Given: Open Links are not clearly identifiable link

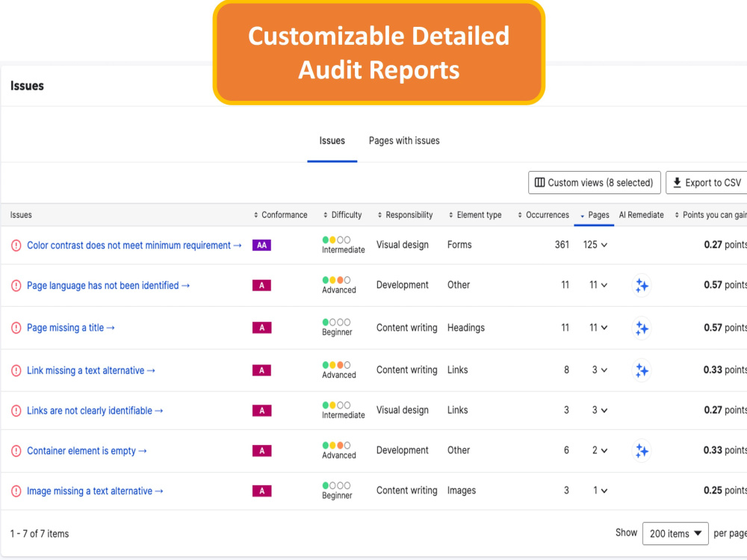Looking at the screenshot, I should pyautogui.click(x=94, y=411).
